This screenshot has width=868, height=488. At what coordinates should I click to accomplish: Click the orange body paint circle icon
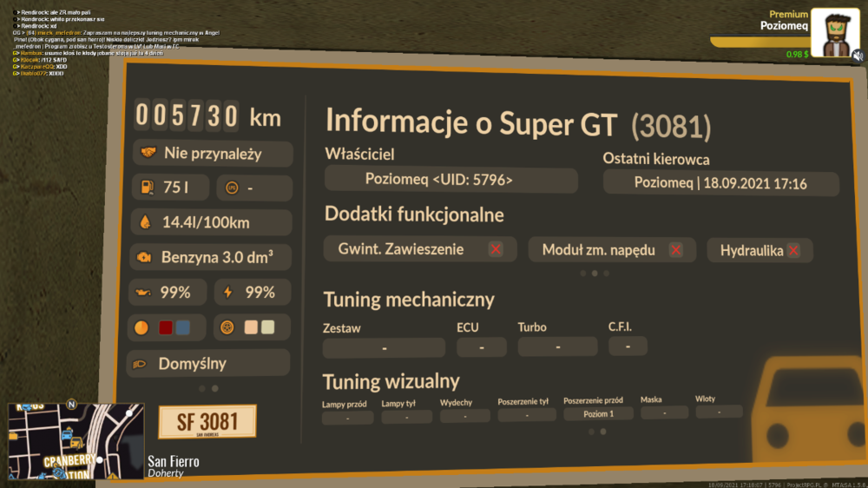[x=141, y=328]
